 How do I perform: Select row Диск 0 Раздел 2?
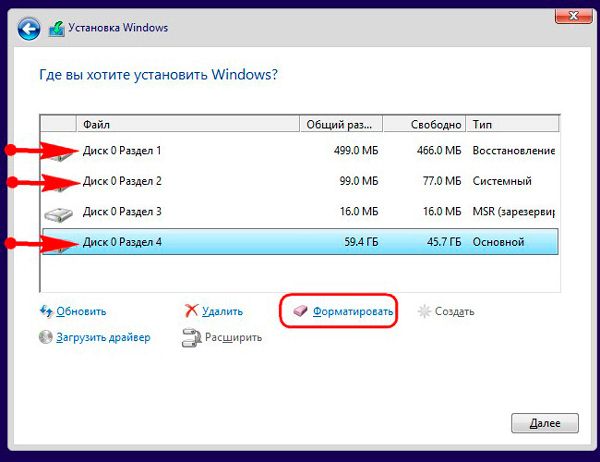tap(300, 181)
